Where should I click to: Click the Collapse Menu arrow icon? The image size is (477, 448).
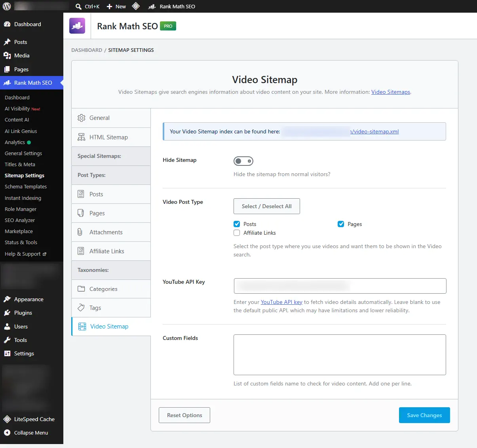click(x=7, y=433)
